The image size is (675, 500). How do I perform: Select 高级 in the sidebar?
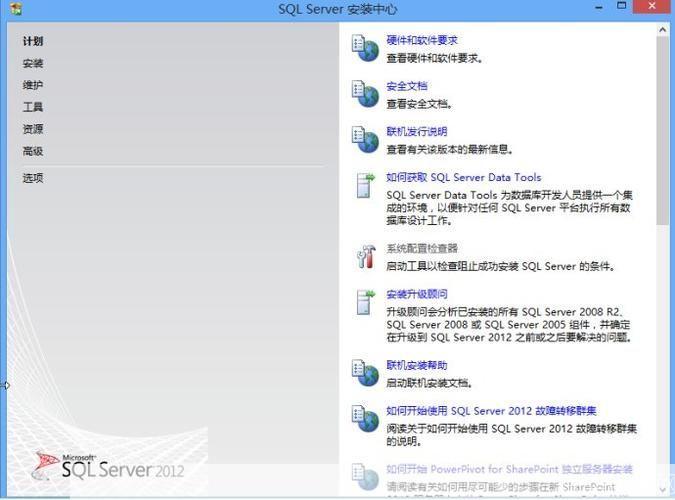[33, 151]
